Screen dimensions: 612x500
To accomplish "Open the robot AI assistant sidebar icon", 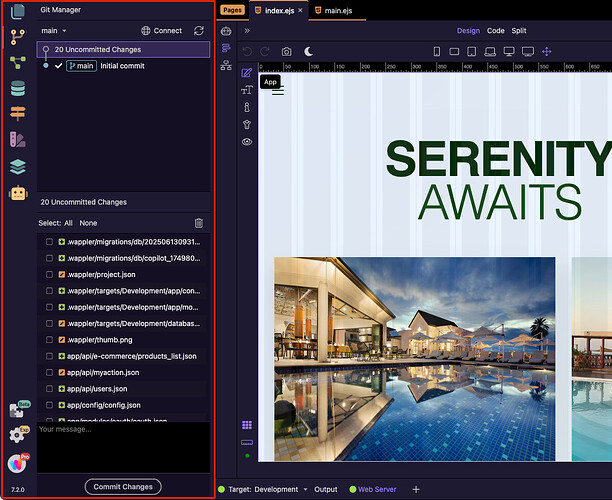I will tap(17, 193).
